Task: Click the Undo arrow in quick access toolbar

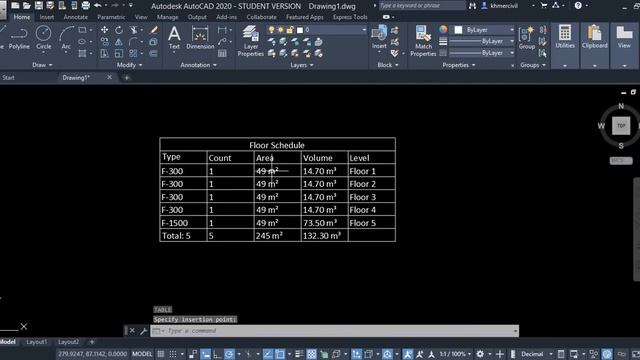Action: 98,6
